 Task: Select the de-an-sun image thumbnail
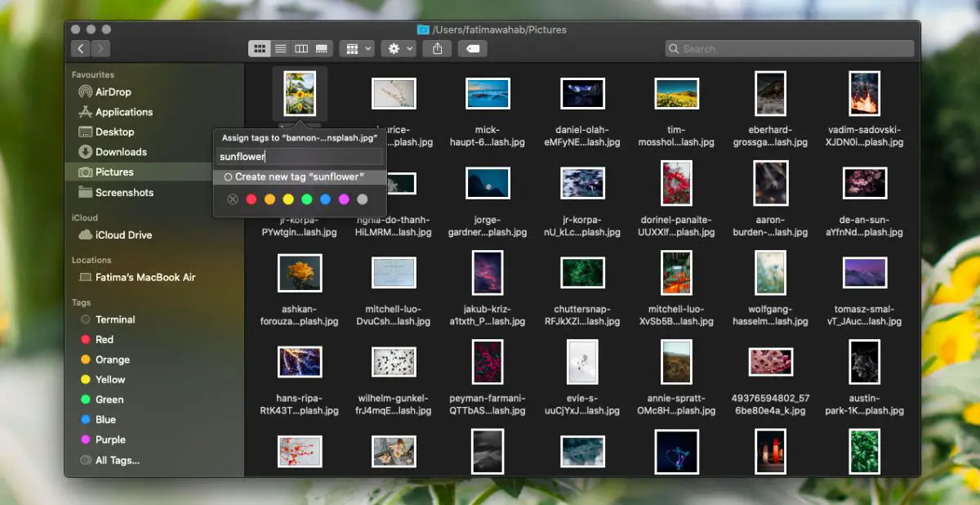[865, 183]
